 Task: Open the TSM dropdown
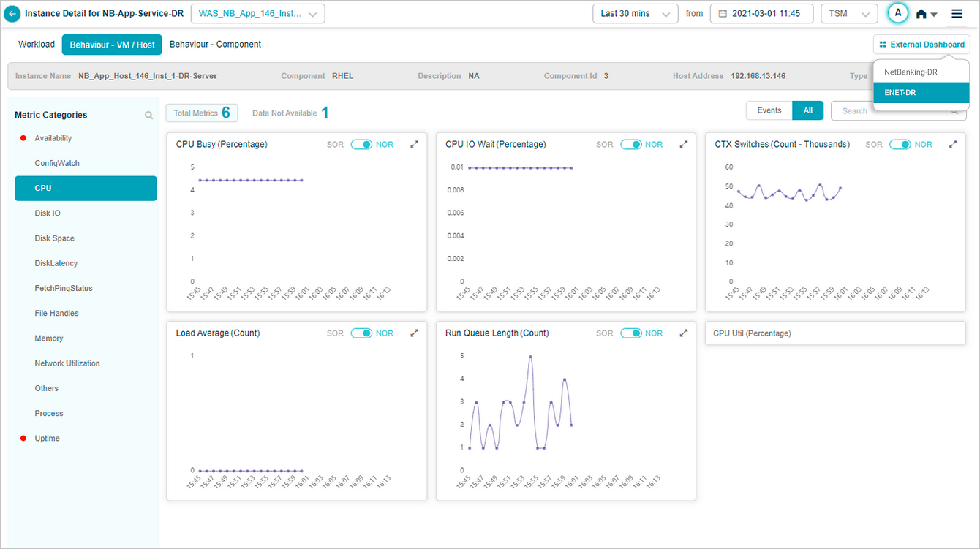[x=848, y=14]
